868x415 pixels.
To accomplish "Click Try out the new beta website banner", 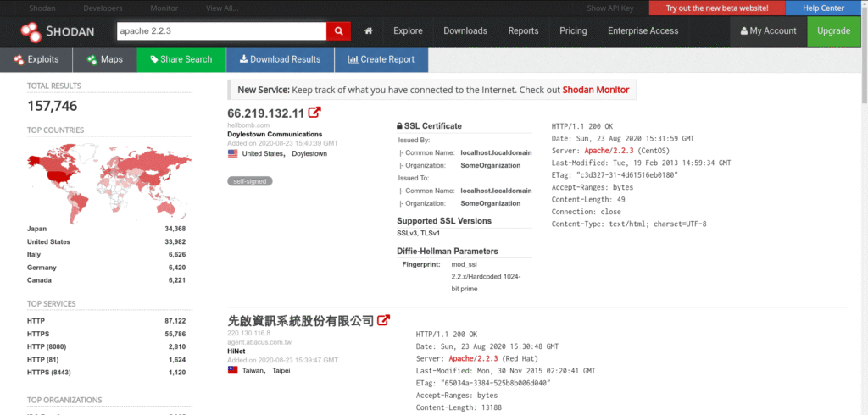I will pos(717,8).
